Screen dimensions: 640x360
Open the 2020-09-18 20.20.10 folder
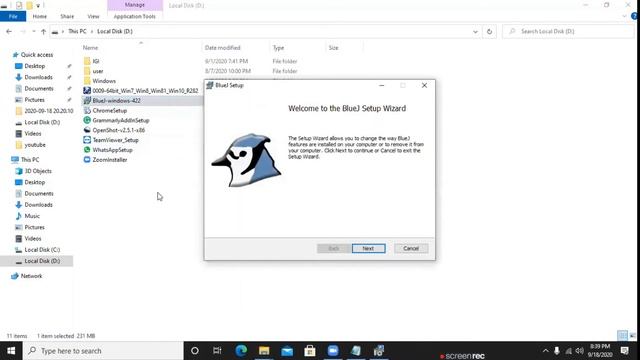pos(49,111)
